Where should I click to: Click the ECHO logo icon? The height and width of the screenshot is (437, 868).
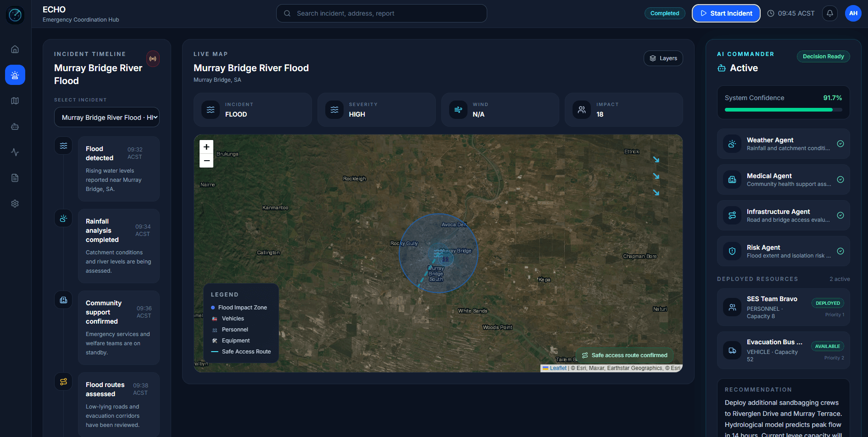click(15, 15)
